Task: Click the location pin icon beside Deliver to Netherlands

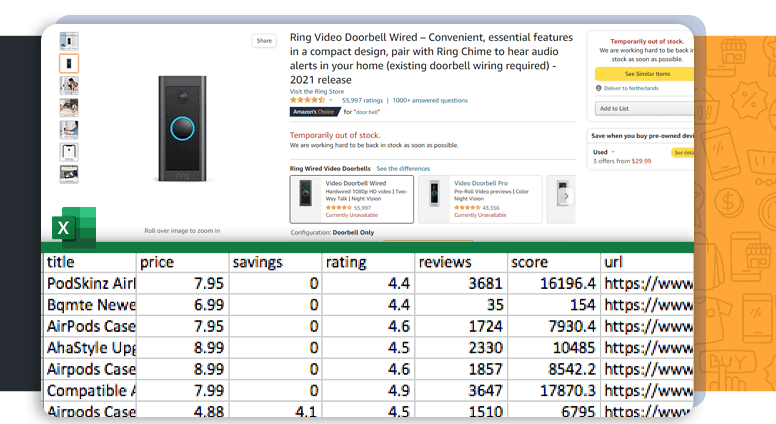Action: click(598, 88)
